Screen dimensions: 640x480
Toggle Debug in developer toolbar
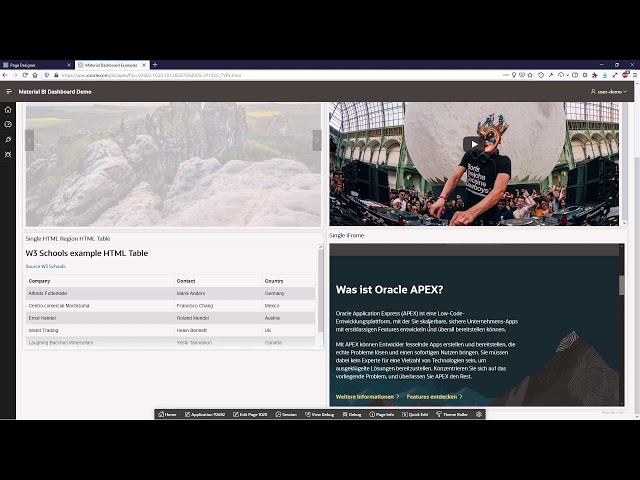pos(352,414)
